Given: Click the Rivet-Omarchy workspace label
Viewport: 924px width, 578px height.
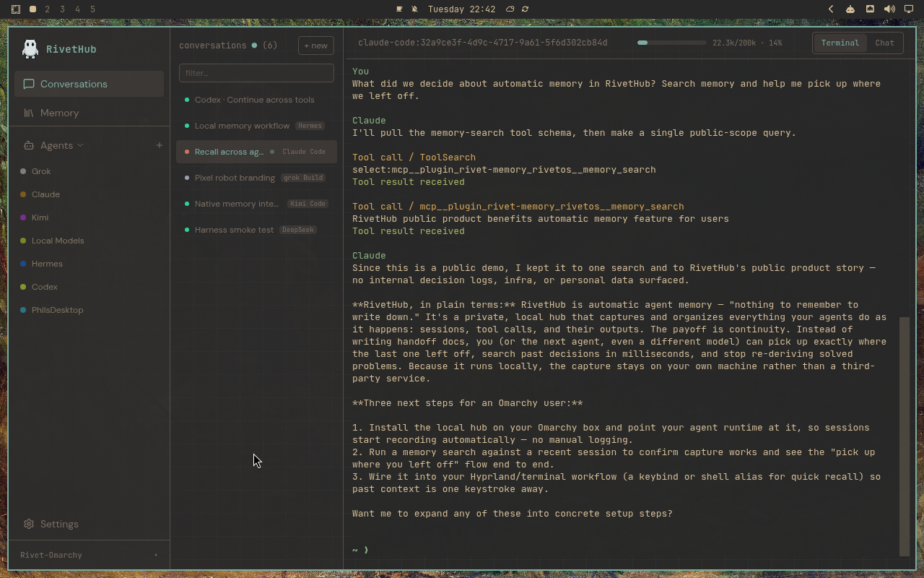Looking at the screenshot, I should 51,555.
